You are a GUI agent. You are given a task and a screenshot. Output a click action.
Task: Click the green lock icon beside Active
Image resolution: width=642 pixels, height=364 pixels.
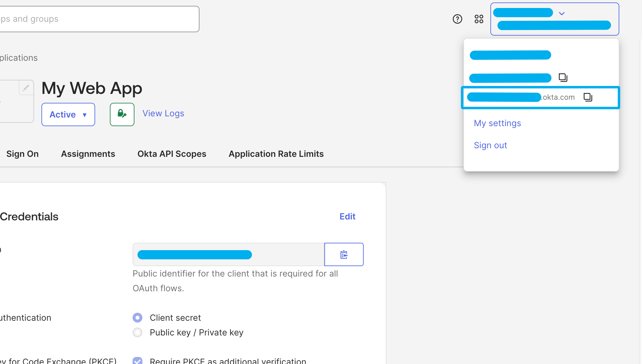tap(122, 114)
